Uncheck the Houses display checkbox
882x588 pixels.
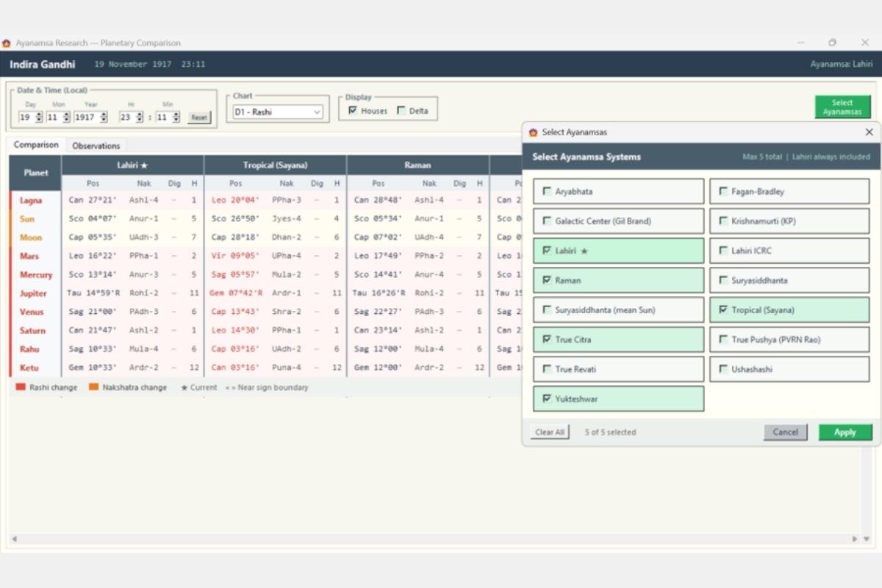(354, 111)
